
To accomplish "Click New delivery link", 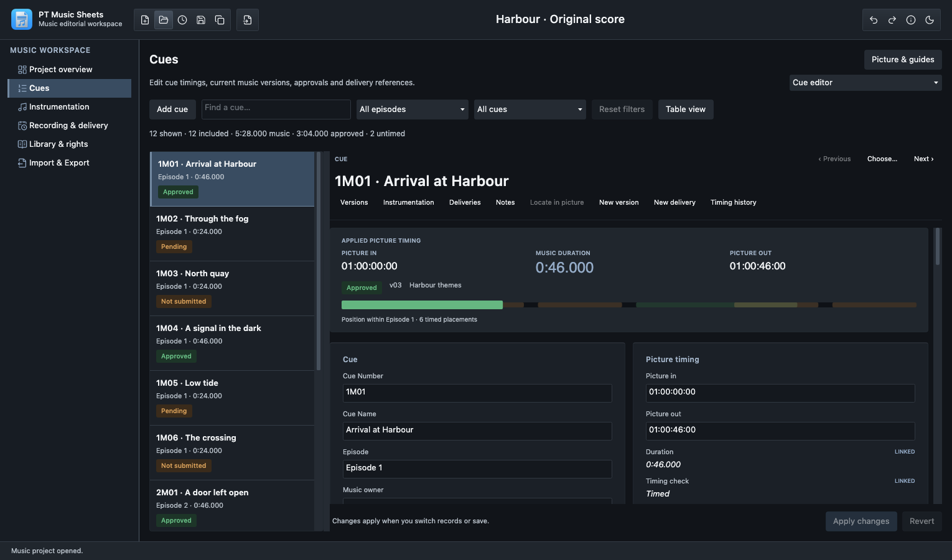I will click(674, 203).
